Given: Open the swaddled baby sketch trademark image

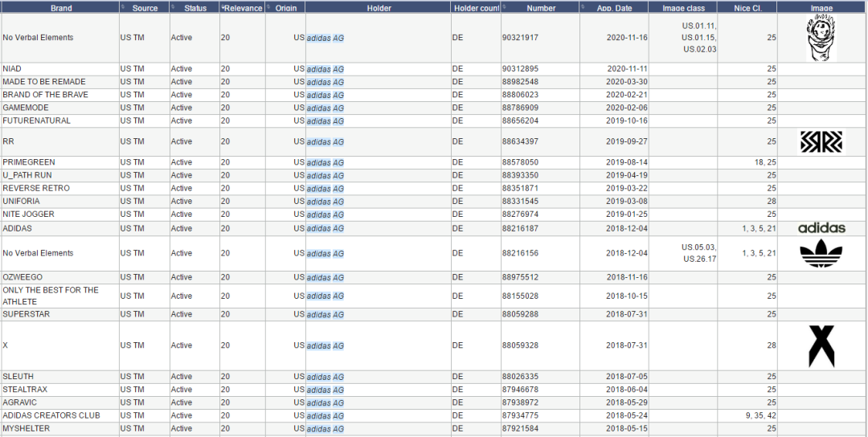Looking at the screenshot, I should (821, 38).
